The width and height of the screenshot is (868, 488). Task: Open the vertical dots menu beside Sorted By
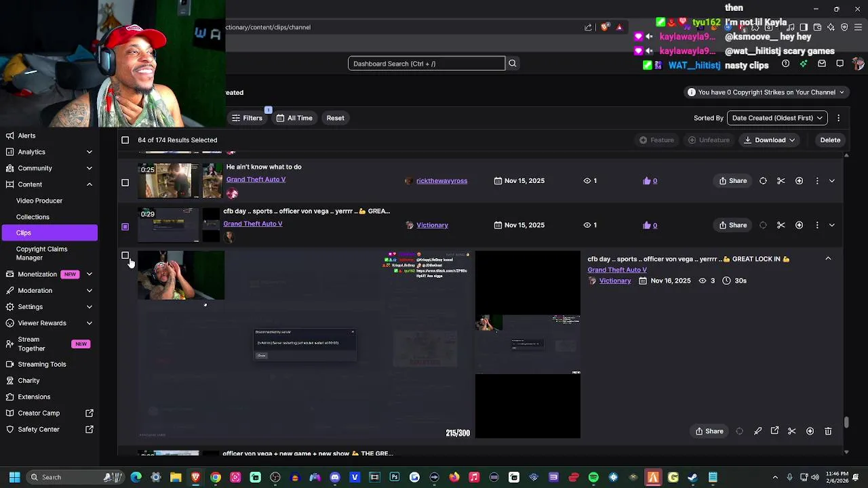[x=839, y=118]
